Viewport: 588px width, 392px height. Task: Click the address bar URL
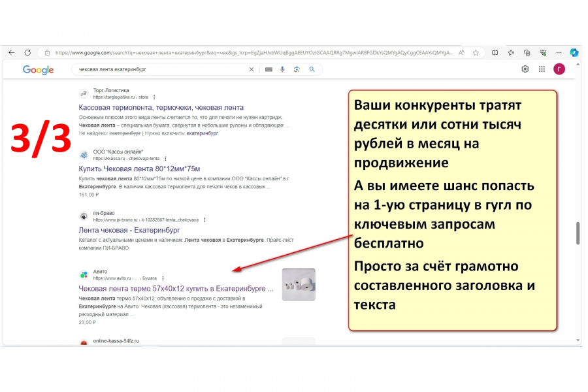254,52
